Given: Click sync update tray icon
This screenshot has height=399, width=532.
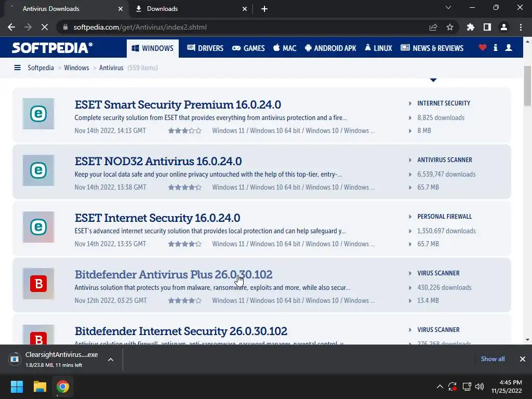Looking at the screenshot, I should click(x=453, y=387).
